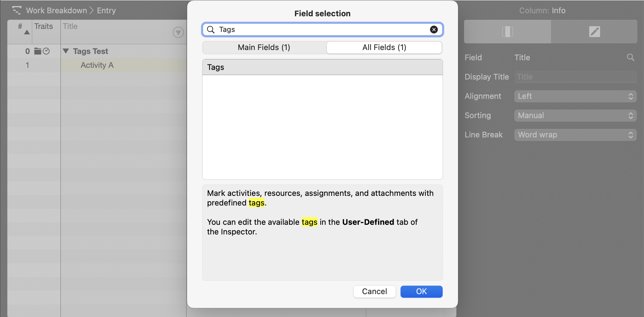644x317 pixels.
Task: Click the magnifying glass beside Field Title
Action: click(631, 57)
